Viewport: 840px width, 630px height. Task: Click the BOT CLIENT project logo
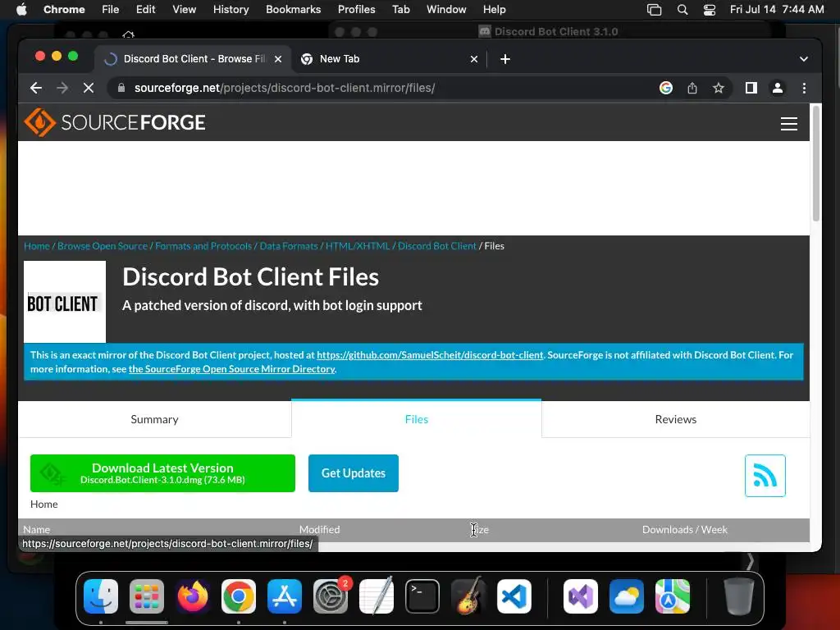point(65,302)
